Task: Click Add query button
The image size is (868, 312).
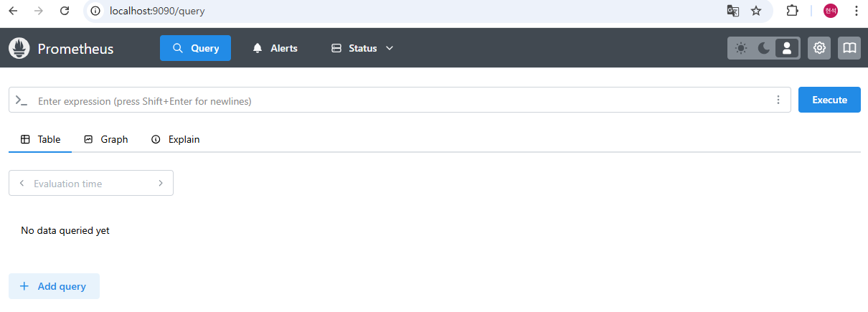Action: pos(54,286)
